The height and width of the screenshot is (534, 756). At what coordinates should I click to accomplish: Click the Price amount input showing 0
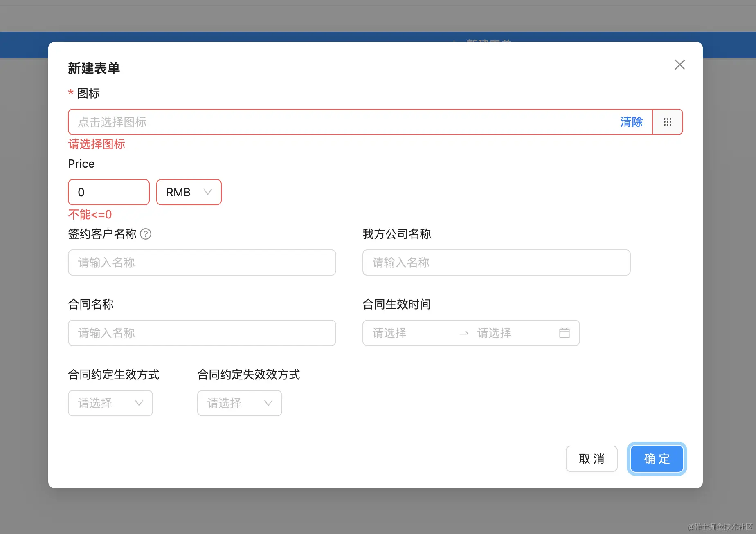coord(109,192)
